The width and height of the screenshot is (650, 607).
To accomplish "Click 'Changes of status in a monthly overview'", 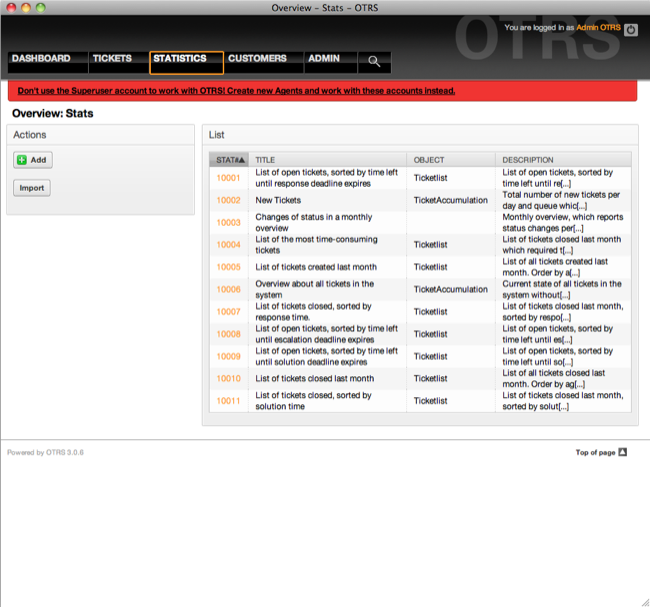I will (314, 223).
